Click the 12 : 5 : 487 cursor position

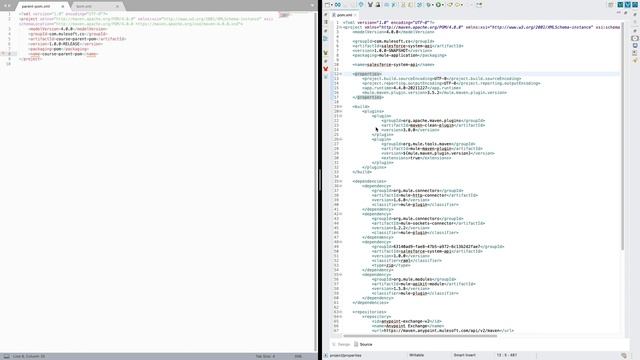507,356
